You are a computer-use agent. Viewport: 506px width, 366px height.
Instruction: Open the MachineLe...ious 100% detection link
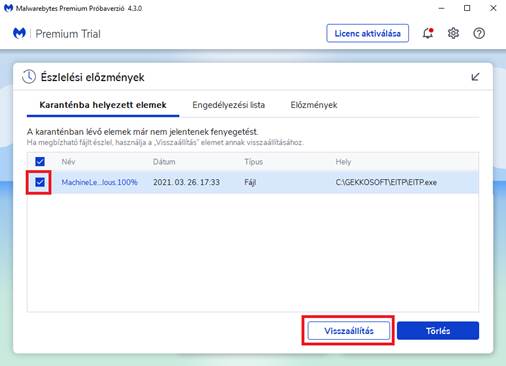pos(99,182)
